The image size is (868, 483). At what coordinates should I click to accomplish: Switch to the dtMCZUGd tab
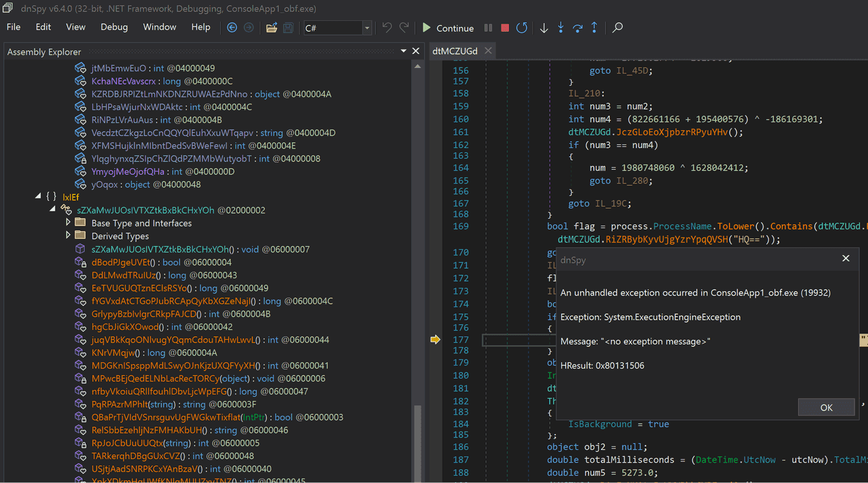454,51
